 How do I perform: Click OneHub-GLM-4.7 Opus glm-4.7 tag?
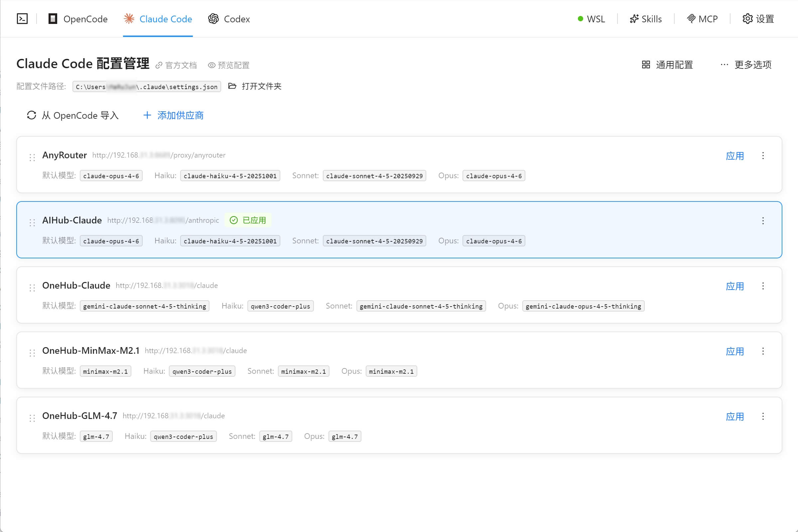coord(345,436)
